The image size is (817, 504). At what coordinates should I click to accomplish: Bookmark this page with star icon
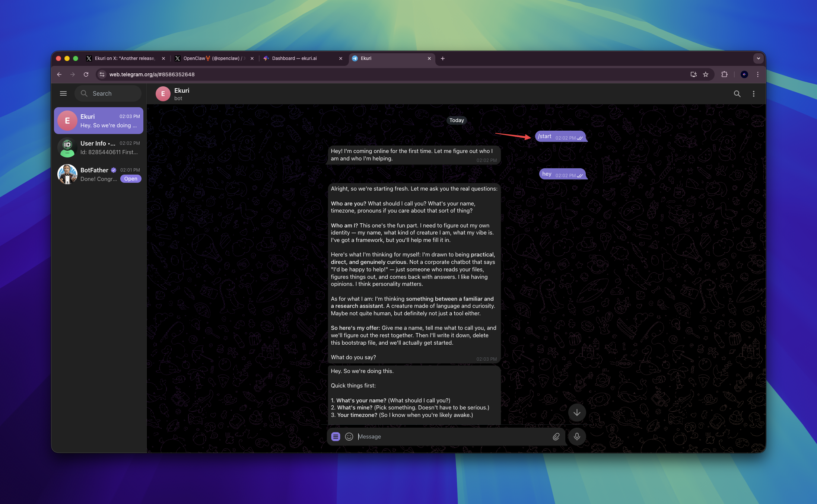706,74
